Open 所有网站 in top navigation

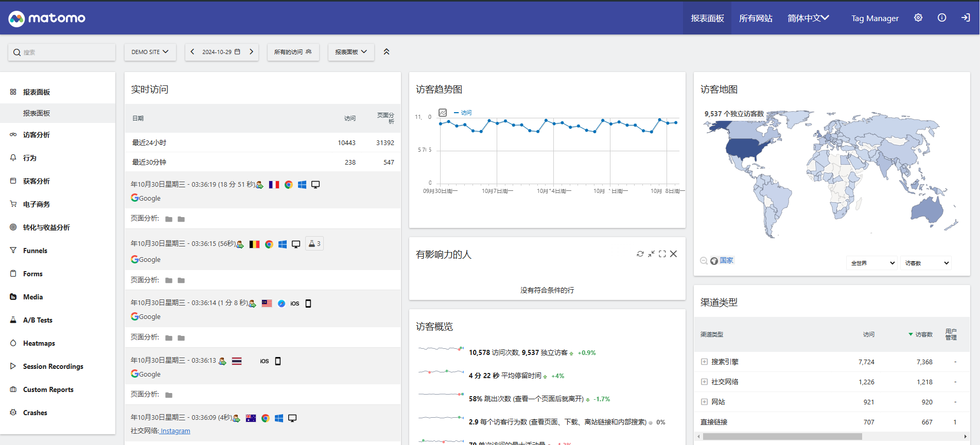[x=756, y=18]
